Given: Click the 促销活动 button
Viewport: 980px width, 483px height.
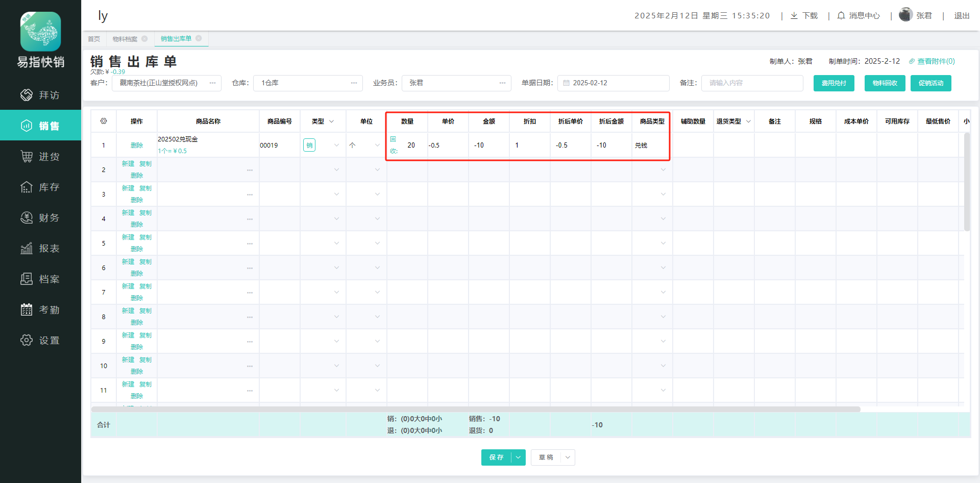Looking at the screenshot, I should (930, 83).
